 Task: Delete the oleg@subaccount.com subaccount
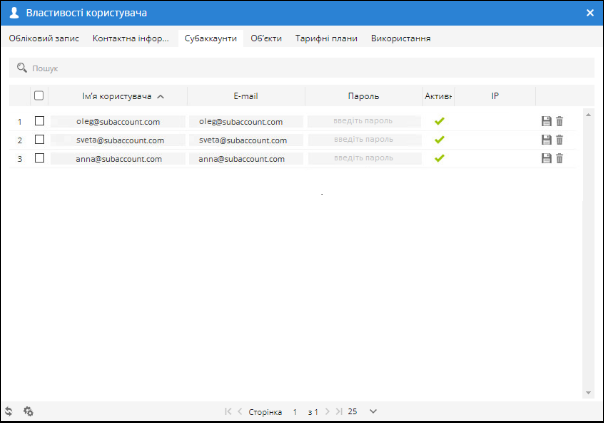click(x=559, y=121)
